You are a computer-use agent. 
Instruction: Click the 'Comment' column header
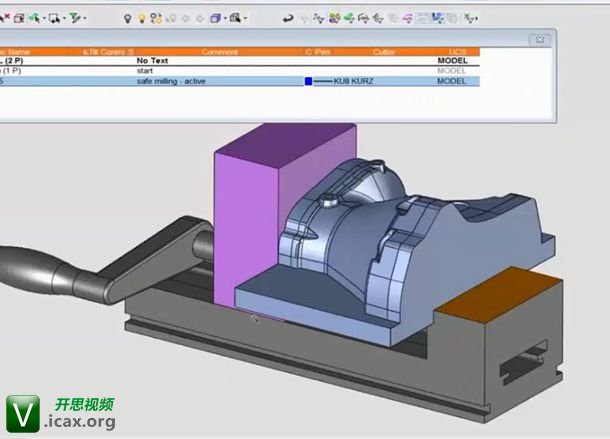219,51
